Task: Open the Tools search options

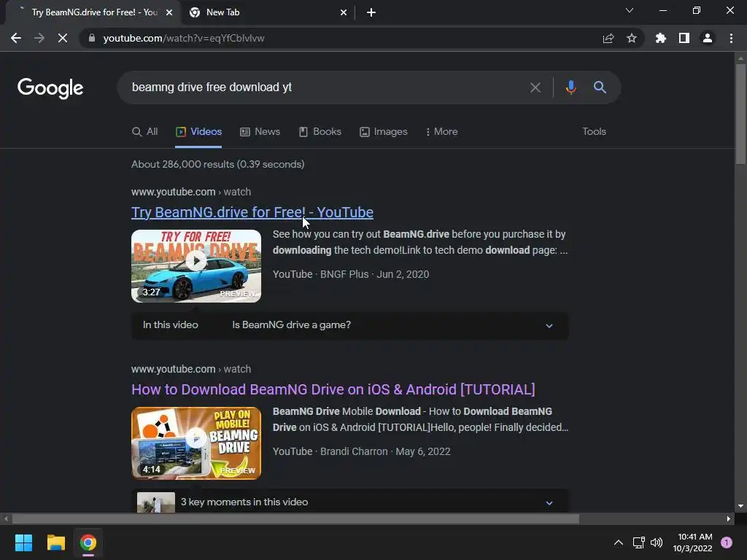Action: click(x=594, y=132)
